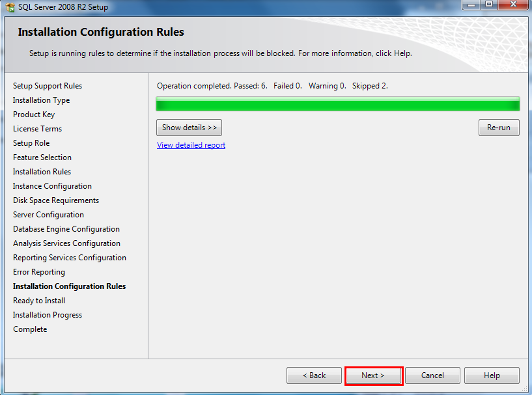Proceed with the Next button
Screen dimensions: 532x395
tap(373, 375)
